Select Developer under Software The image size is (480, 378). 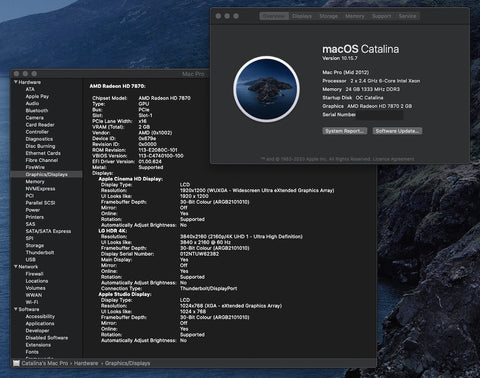[x=37, y=331]
